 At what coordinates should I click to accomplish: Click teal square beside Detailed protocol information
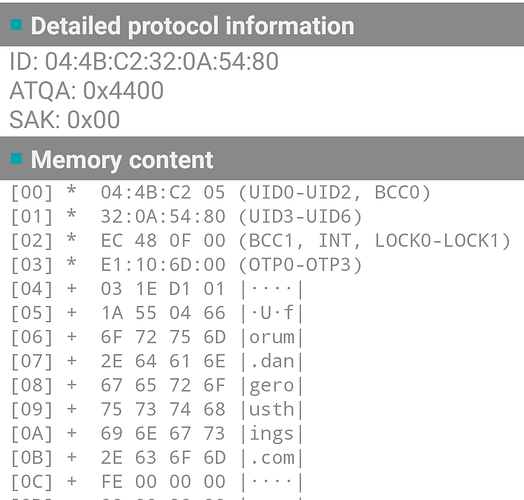(x=16, y=25)
